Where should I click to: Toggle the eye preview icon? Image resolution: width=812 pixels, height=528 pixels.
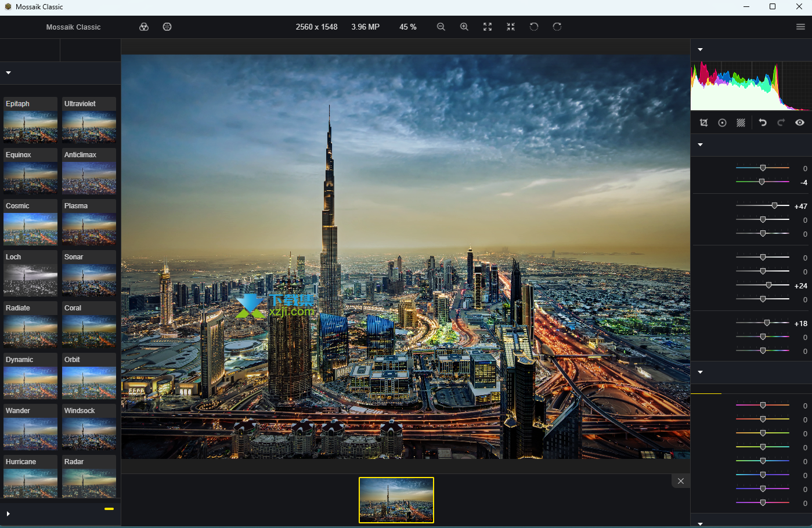click(800, 122)
